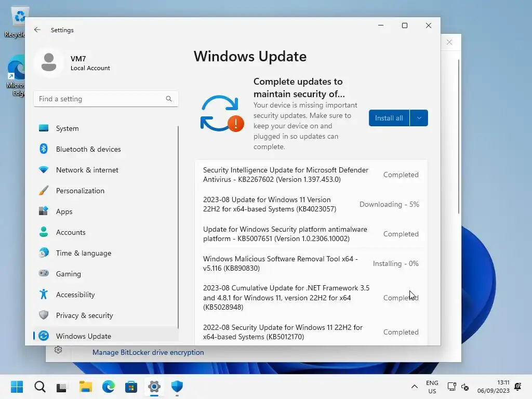This screenshot has height=399, width=532.
Task: Click Completed status beside KB5012170
Action: [401, 332]
